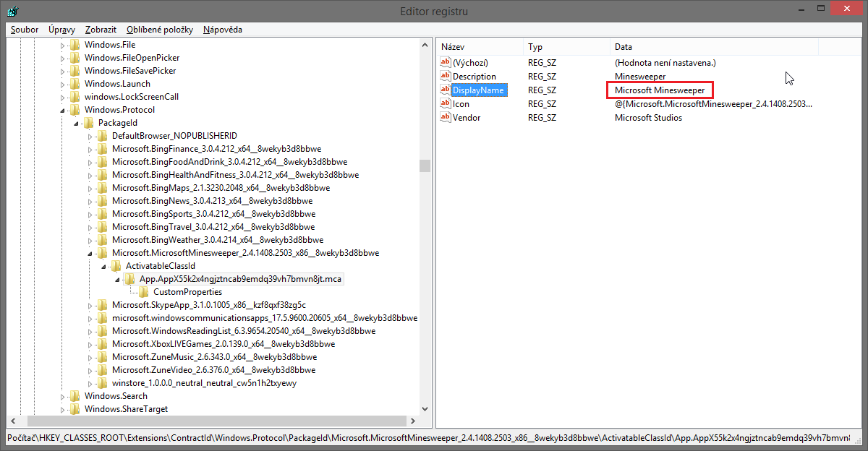Expand the Microsoft.XboxLIVEGames key
Screen dimensions: 868x451
[x=90, y=344]
